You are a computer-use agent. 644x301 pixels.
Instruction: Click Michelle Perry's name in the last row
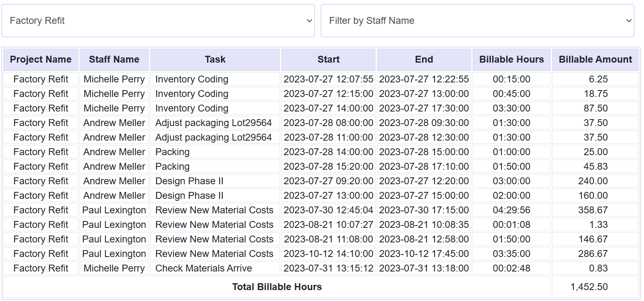click(114, 268)
